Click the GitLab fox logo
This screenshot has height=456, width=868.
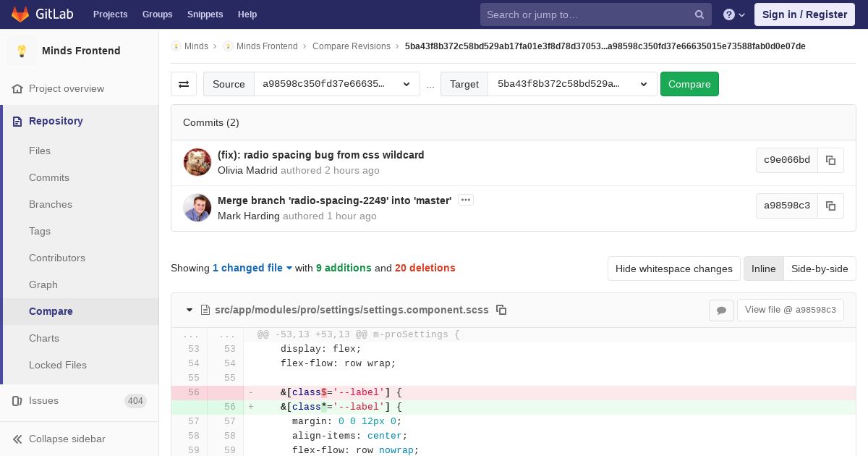(x=20, y=14)
